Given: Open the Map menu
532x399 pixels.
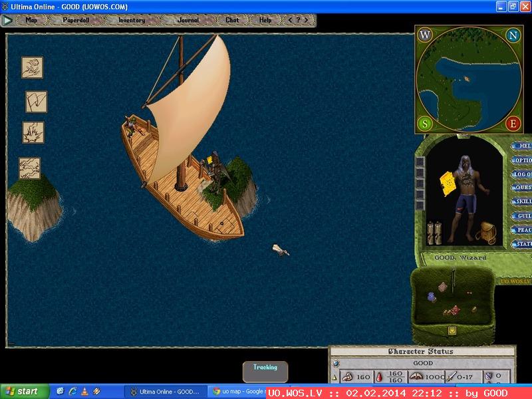Looking at the screenshot, I should point(31,20).
